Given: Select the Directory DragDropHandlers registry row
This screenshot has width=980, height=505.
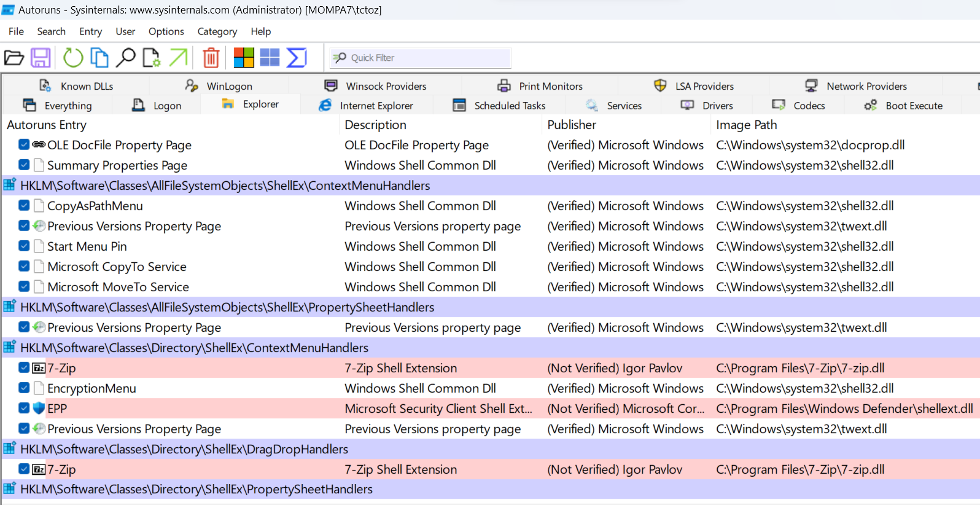Looking at the screenshot, I should (490, 448).
